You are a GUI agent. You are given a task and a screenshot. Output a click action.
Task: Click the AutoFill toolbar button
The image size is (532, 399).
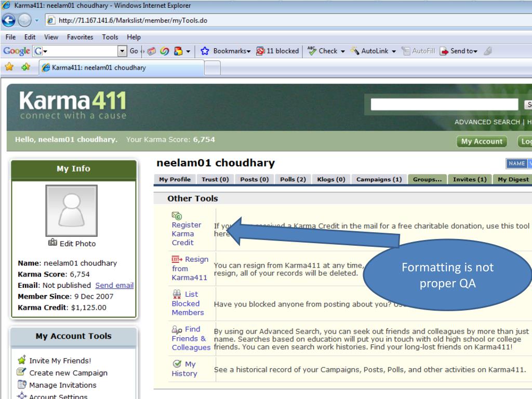[x=418, y=51]
